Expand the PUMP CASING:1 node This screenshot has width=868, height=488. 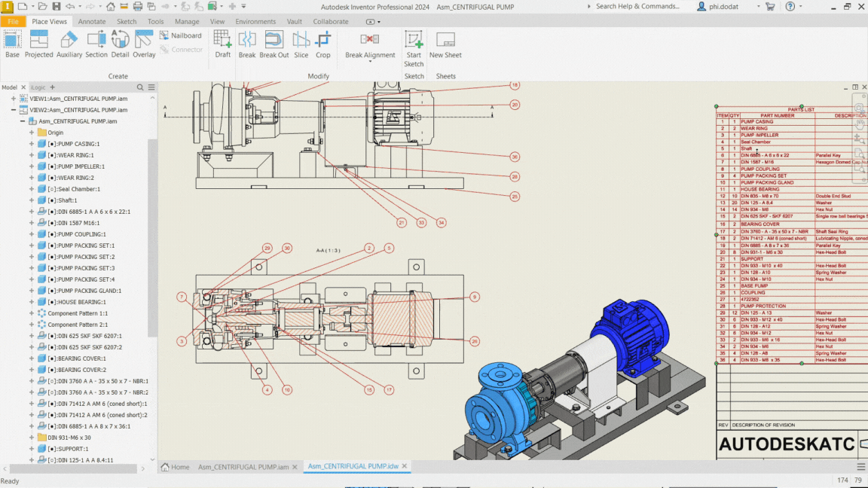pos(32,144)
